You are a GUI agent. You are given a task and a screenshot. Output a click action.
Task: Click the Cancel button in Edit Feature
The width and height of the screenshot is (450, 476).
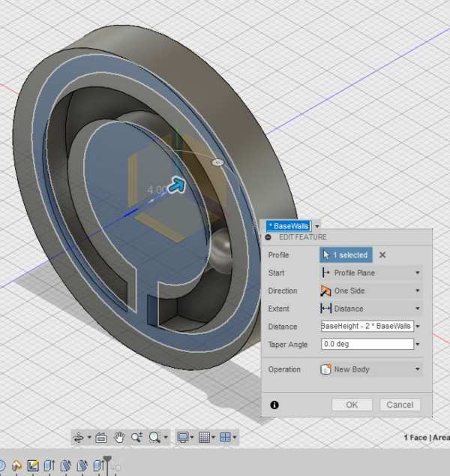pyautogui.click(x=400, y=405)
